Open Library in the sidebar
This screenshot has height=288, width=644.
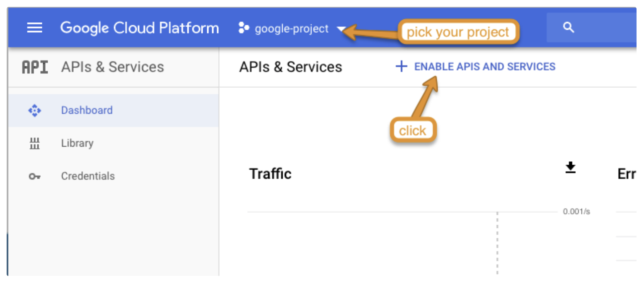(77, 143)
